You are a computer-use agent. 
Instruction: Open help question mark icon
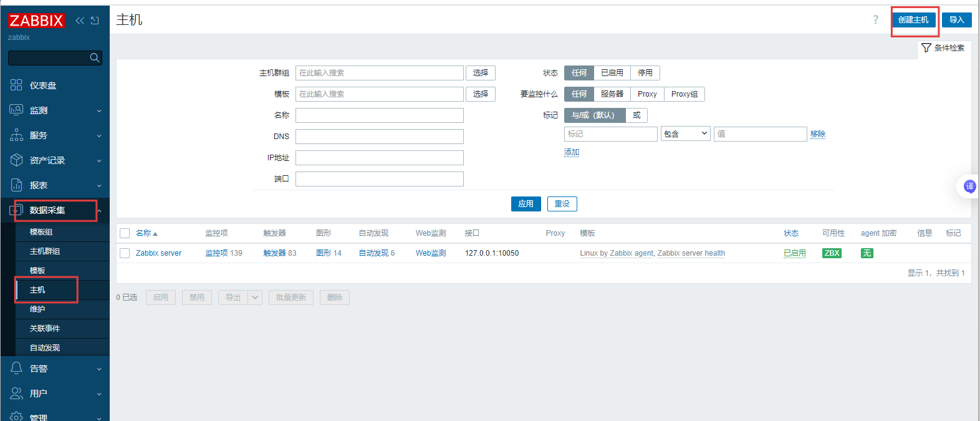pos(875,20)
